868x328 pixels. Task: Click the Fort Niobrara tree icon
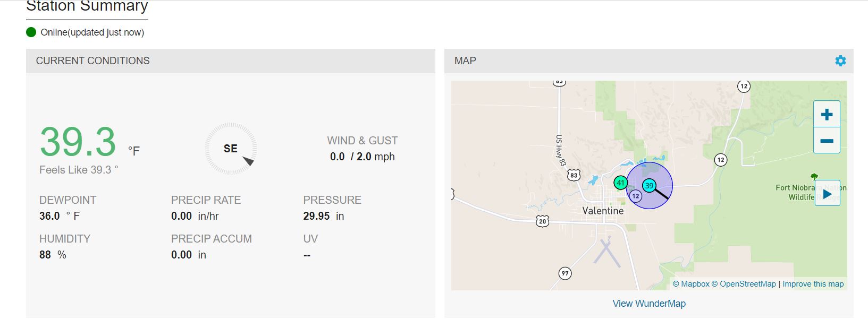tap(814, 177)
